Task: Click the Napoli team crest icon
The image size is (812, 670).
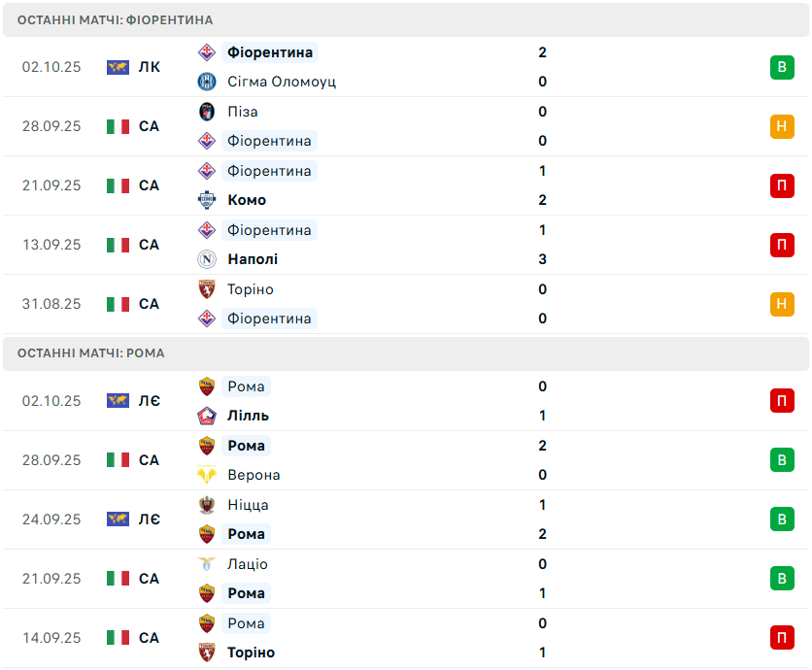Action: coord(206,259)
